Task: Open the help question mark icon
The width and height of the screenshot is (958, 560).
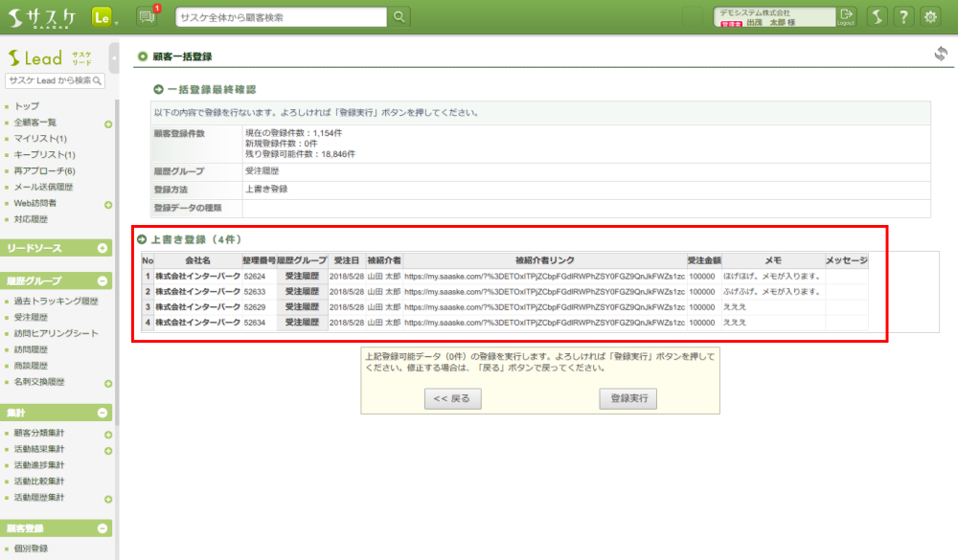Action: click(x=903, y=17)
